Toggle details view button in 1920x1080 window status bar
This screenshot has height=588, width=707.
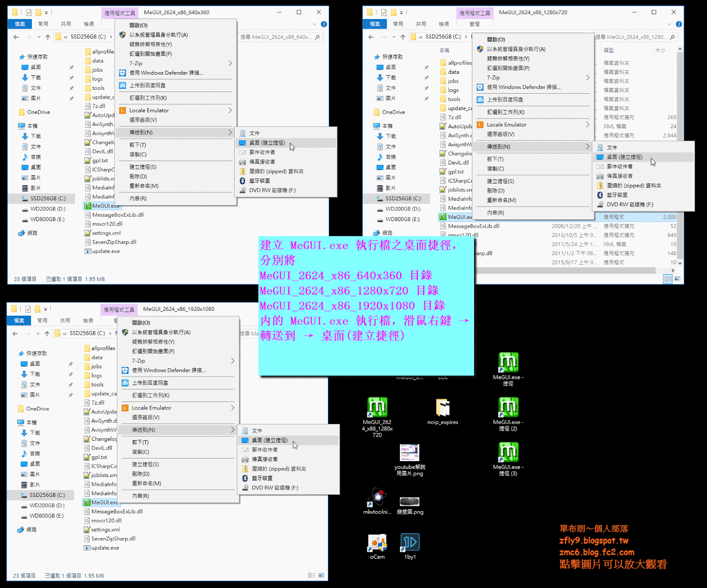312,575
